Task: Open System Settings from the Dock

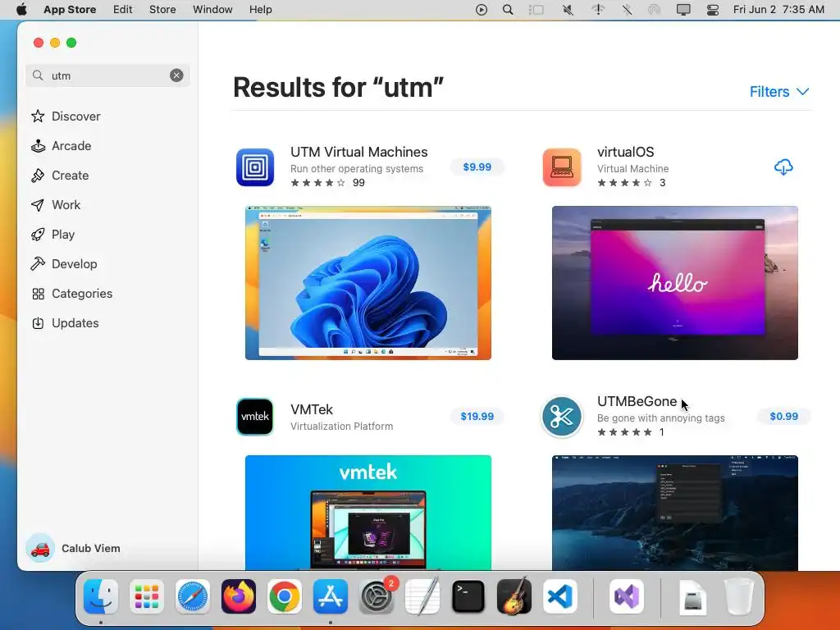Action: pyautogui.click(x=376, y=596)
